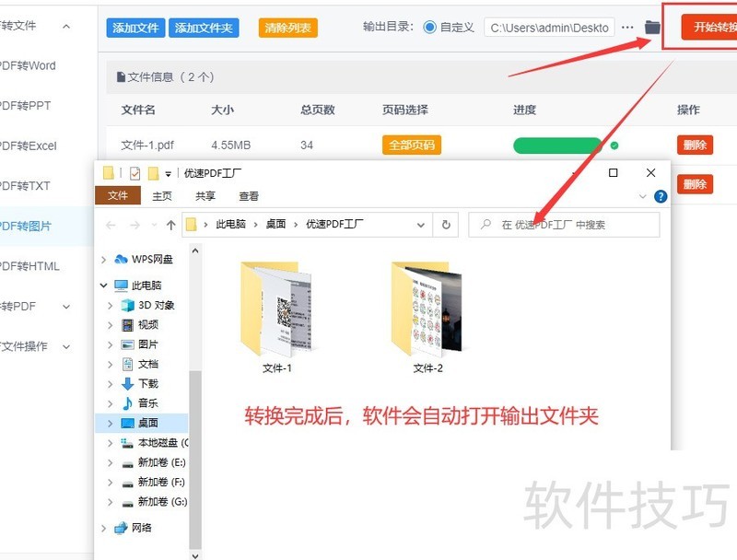Click the refresh icon in the explorer
This screenshot has height=560, width=737.
(447, 224)
